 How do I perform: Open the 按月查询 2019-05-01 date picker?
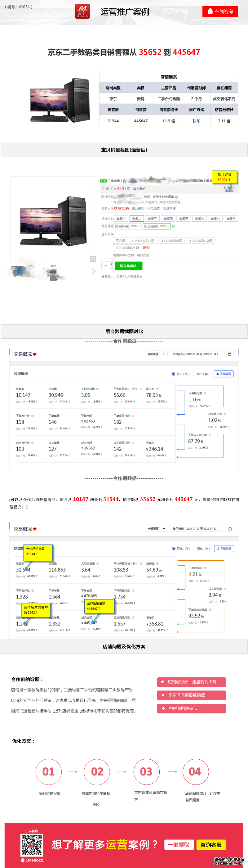point(202,354)
